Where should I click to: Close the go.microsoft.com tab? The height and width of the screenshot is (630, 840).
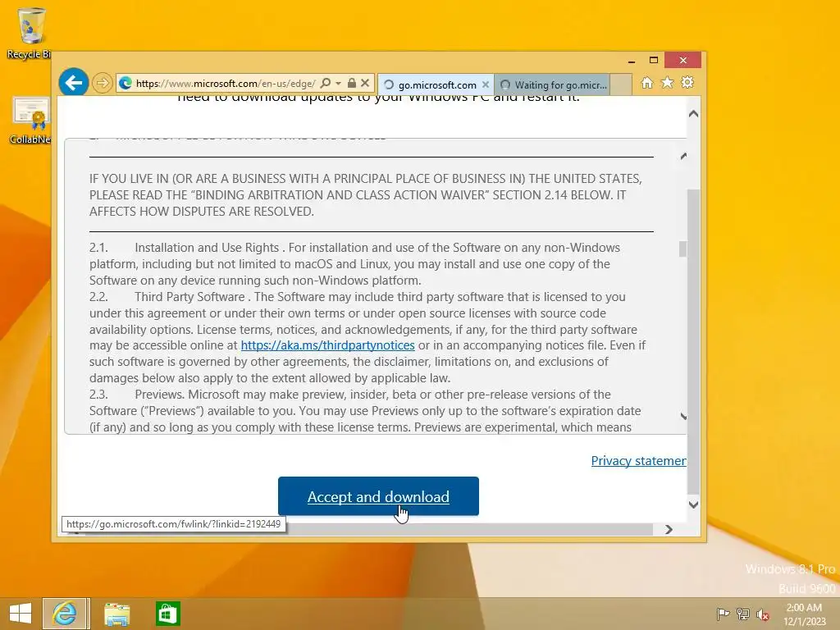pyautogui.click(x=486, y=84)
